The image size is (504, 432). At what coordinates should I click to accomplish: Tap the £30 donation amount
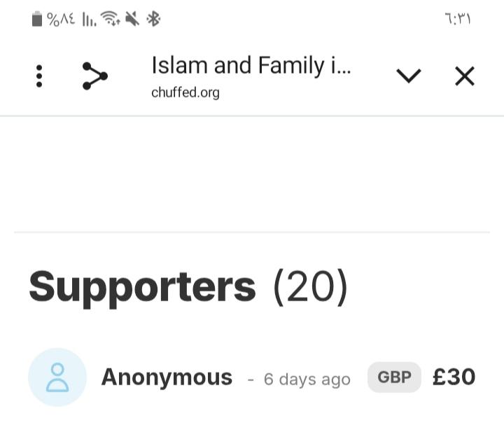pos(454,377)
